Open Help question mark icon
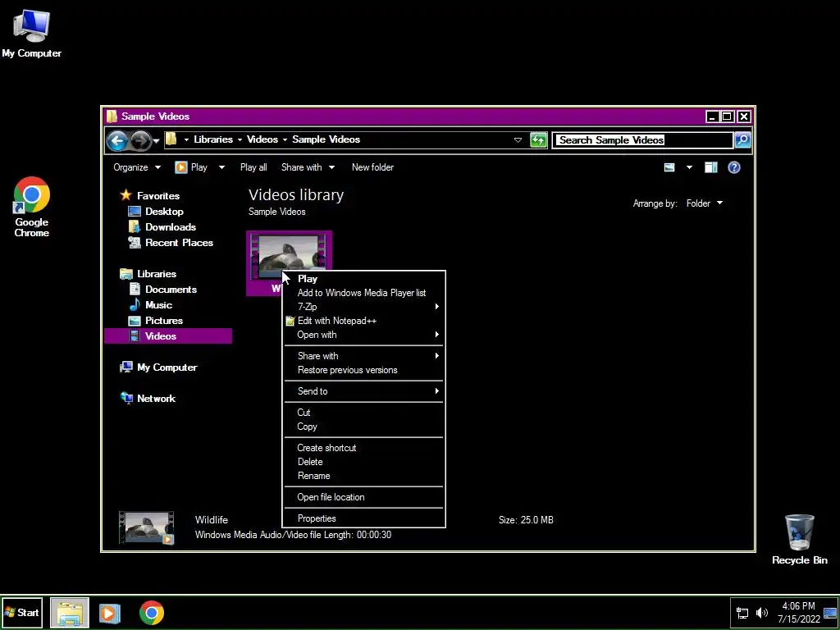Viewport: 840px width, 630px height. [734, 167]
